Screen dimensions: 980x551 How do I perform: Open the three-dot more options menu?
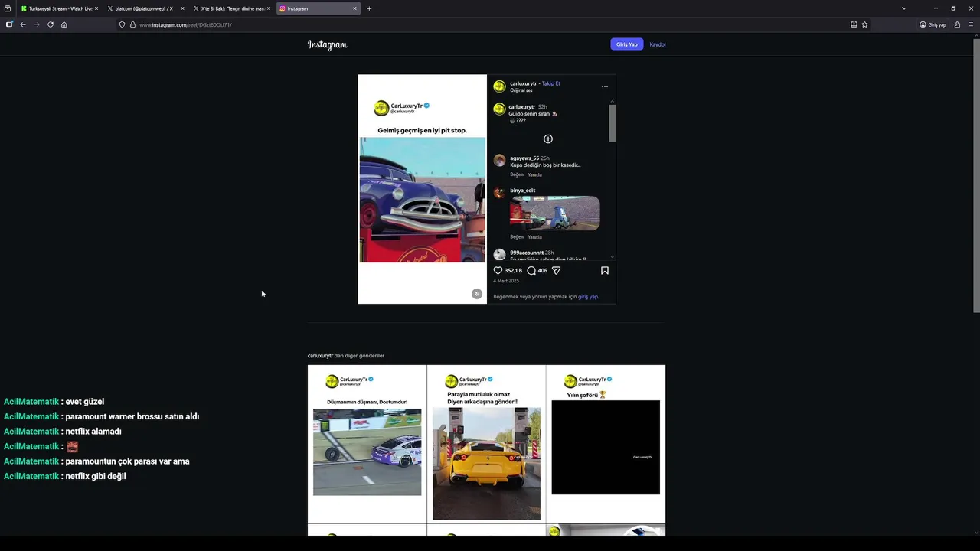pyautogui.click(x=604, y=86)
